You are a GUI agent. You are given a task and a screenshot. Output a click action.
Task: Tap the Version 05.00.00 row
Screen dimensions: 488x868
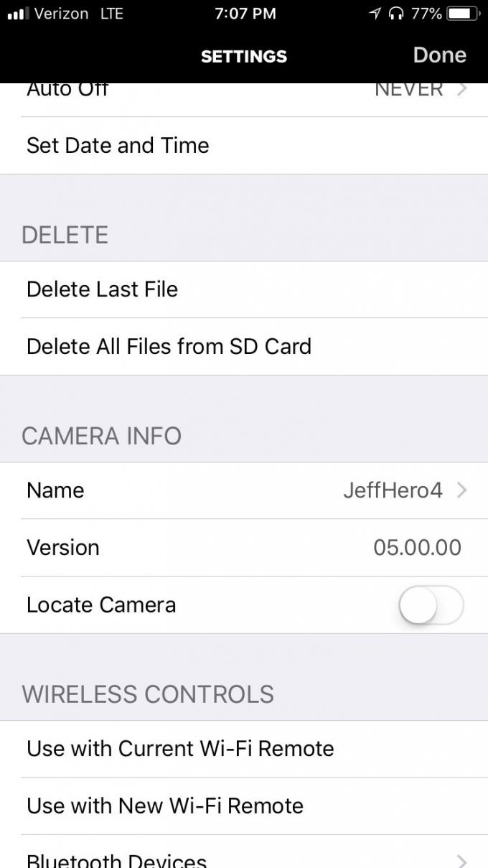244,548
